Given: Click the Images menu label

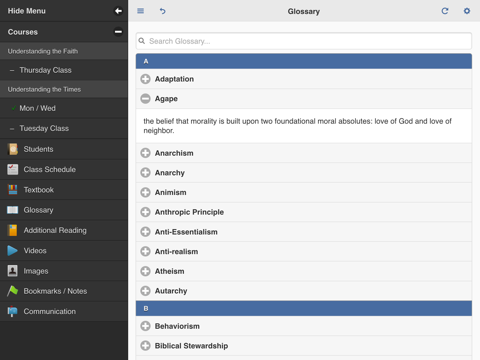Looking at the screenshot, I should coord(36,271).
